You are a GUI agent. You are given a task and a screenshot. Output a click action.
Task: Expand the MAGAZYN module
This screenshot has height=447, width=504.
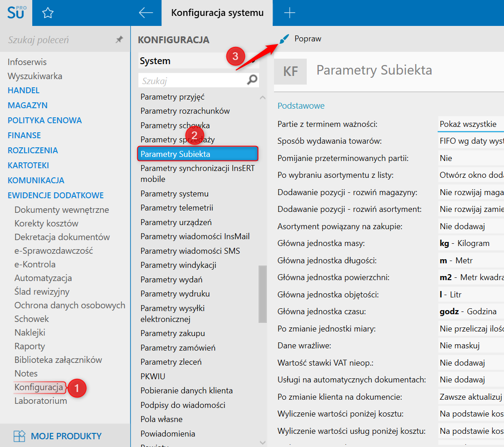(28, 105)
